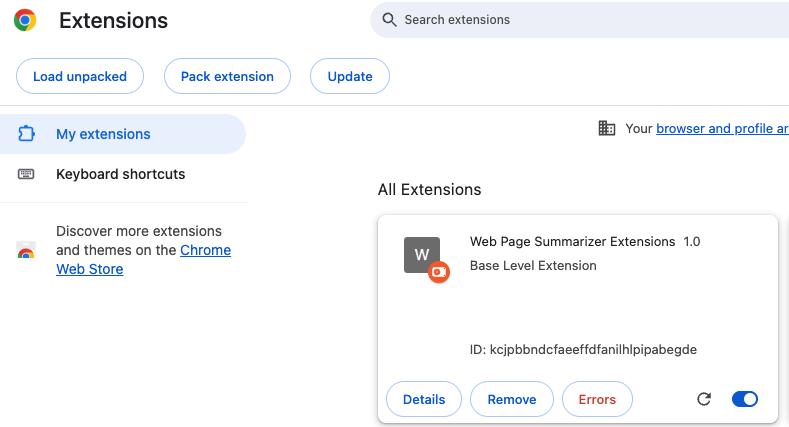Image resolution: width=789 pixels, height=427 pixels.
Task: View Errors for the extension
Action: [597, 399]
